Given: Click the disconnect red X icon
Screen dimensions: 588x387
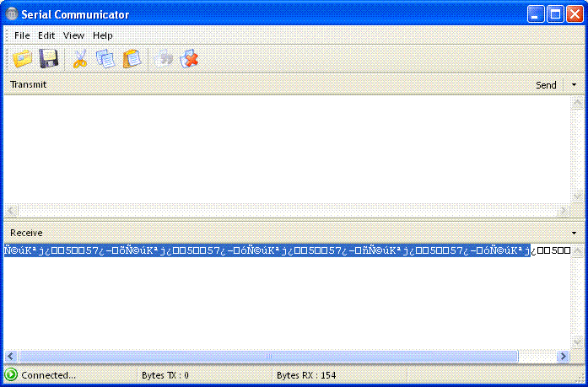Looking at the screenshot, I should (190, 59).
